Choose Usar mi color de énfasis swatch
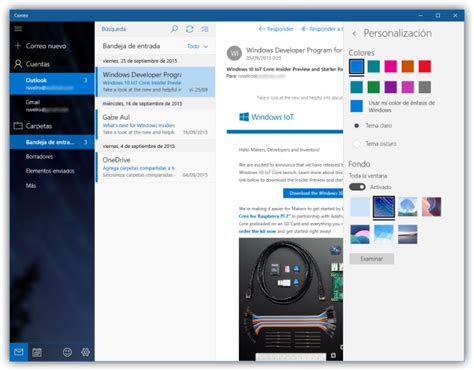This screenshot has width=474, height=371. (x=357, y=106)
